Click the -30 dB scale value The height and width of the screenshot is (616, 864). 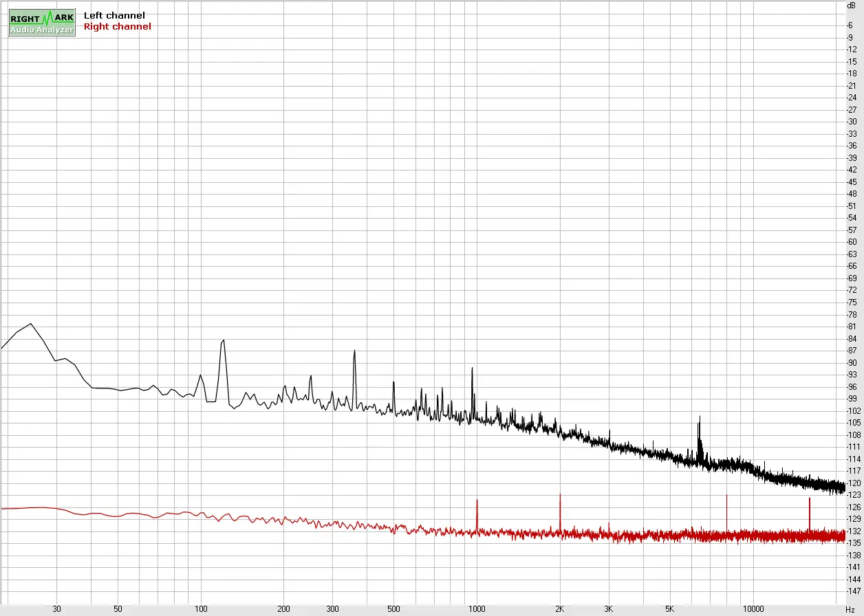tap(852, 122)
